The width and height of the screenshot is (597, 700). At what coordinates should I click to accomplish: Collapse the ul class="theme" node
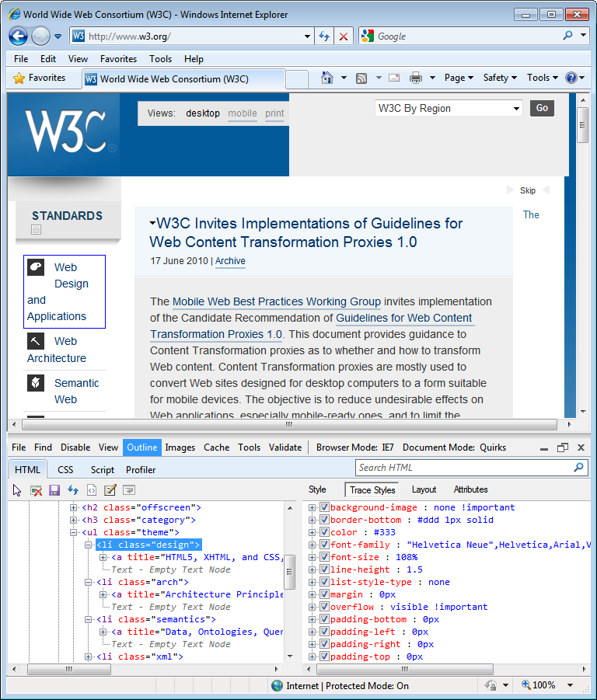(x=73, y=532)
